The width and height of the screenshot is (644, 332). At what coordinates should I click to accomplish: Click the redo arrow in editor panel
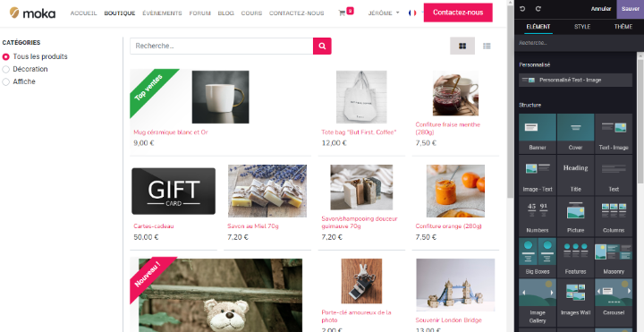point(538,9)
